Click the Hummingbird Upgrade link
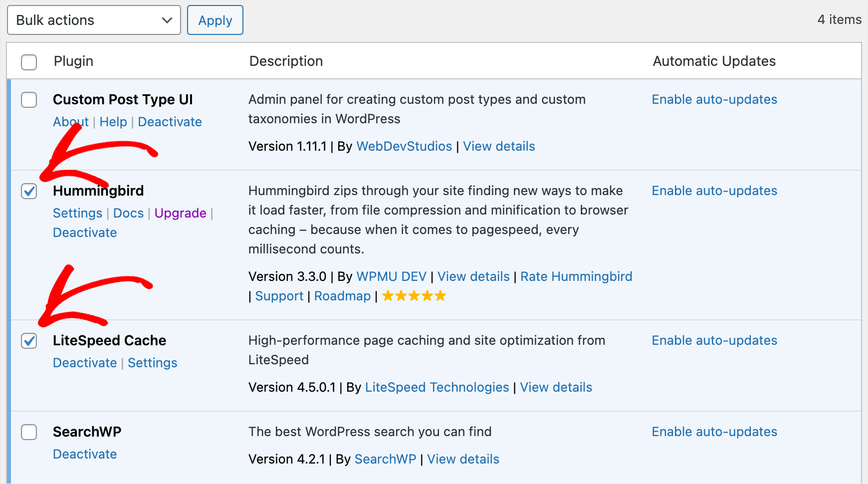 [x=180, y=213]
